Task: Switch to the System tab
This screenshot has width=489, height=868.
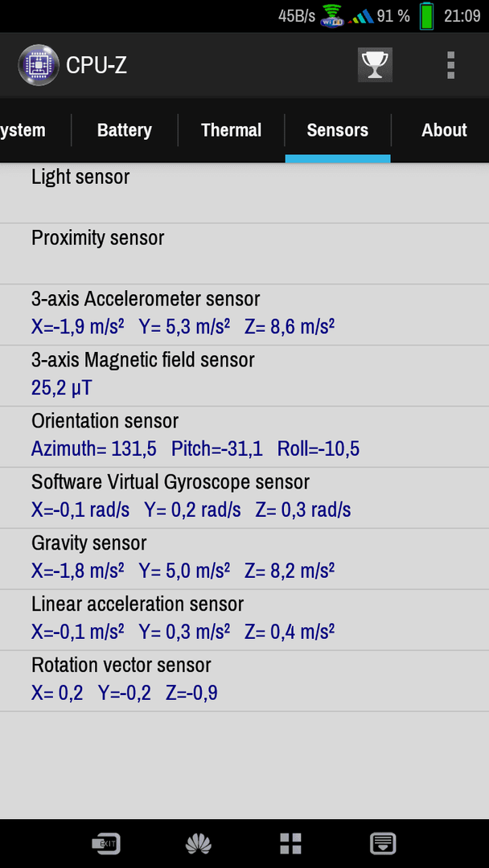Action: click(23, 130)
